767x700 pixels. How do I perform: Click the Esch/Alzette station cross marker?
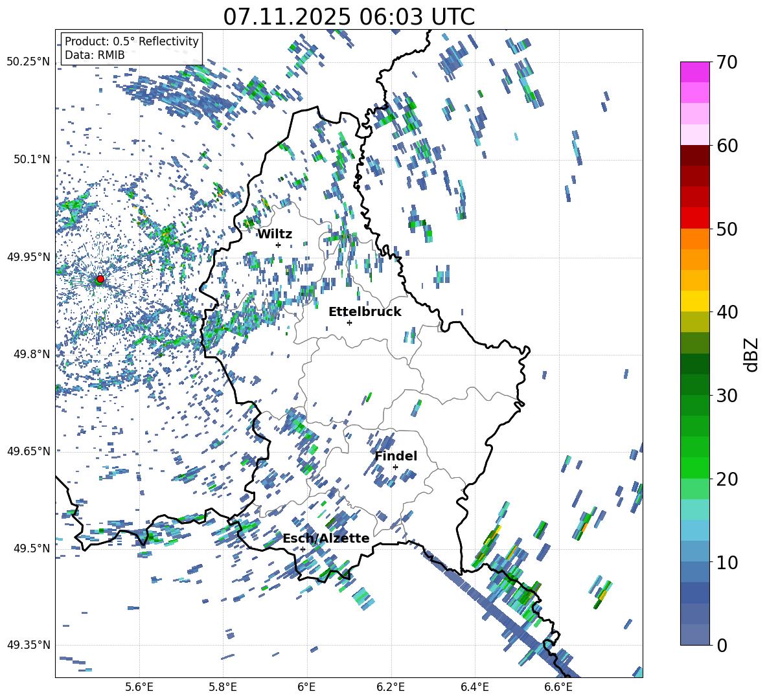303,549
